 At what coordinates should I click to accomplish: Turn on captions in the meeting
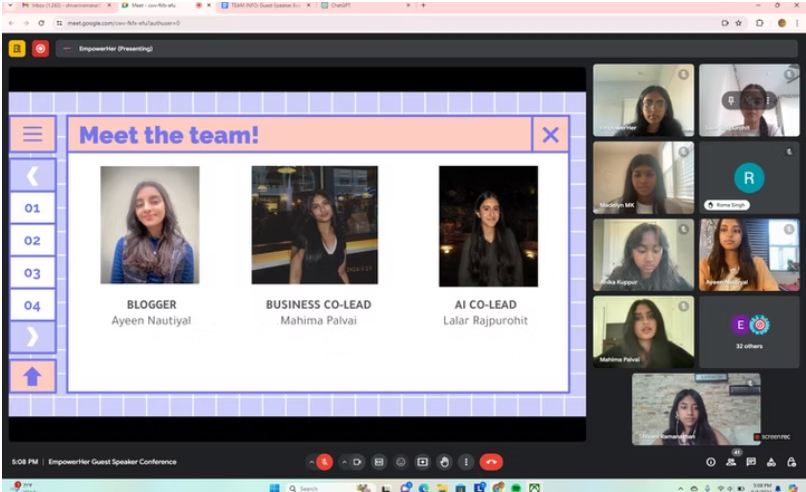click(x=379, y=462)
